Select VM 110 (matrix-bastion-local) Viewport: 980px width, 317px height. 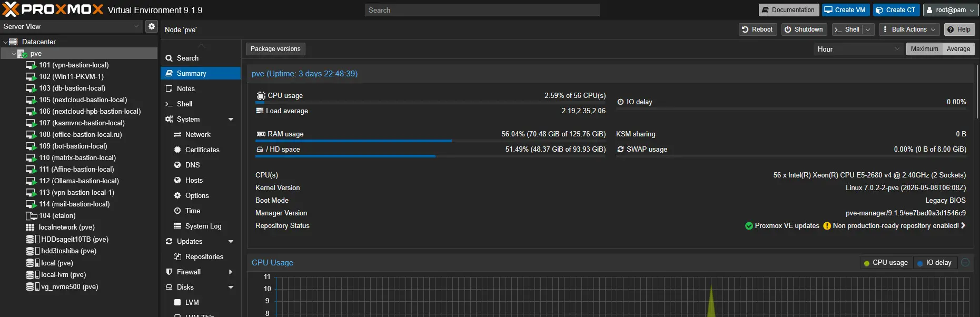click(77, 157)
